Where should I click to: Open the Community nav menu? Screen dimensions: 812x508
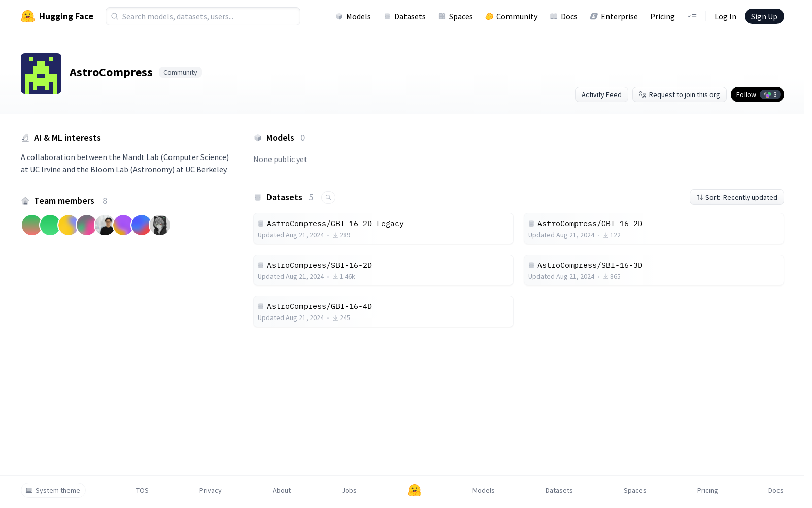coord(512,16)
